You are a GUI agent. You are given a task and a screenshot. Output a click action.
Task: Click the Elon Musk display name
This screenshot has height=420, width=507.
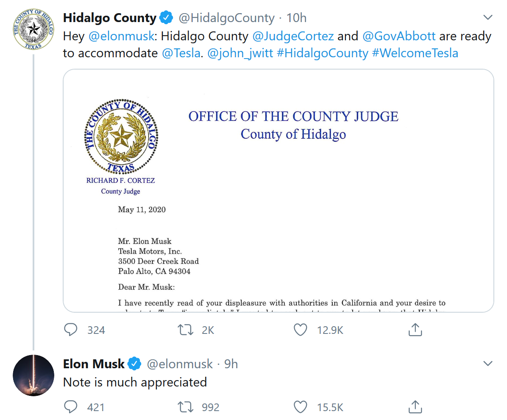pyautogui.click(x=94, y=364)
